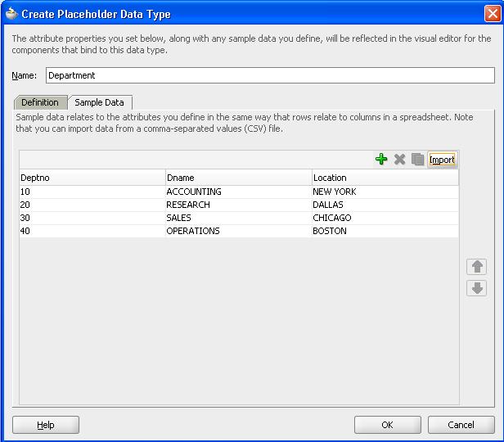Image resolution: width=504 pixels, height=442 pixels.
Task: Select the DALLAS location cell
Action: click(x=328, y=205)
